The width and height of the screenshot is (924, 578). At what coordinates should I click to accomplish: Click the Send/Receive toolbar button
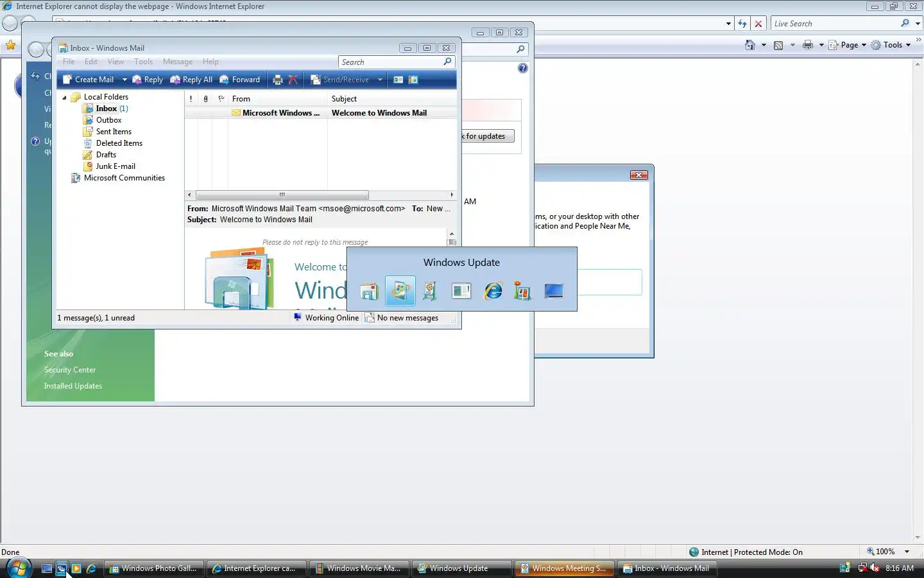pyautogui.click(x=340, y=80)
